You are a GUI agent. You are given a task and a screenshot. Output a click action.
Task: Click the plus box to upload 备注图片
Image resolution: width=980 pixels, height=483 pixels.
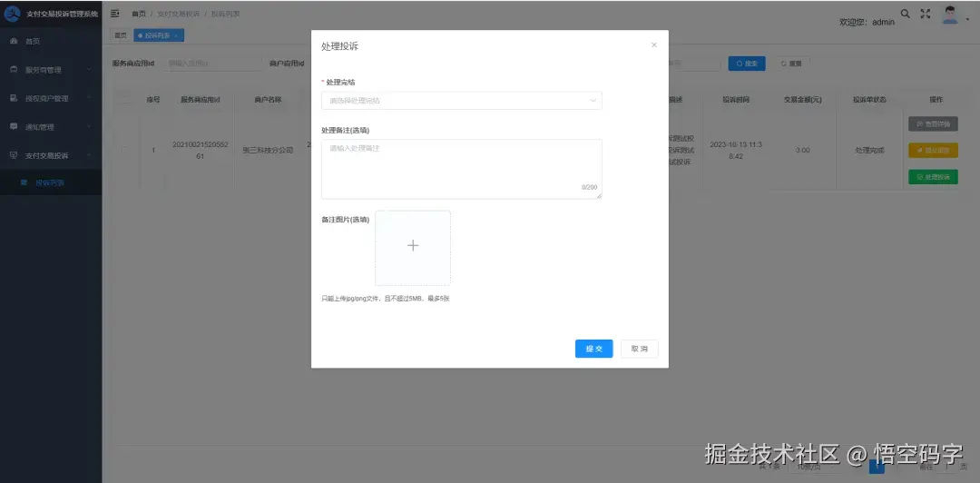pyautogui.click(x=413, y=248)
